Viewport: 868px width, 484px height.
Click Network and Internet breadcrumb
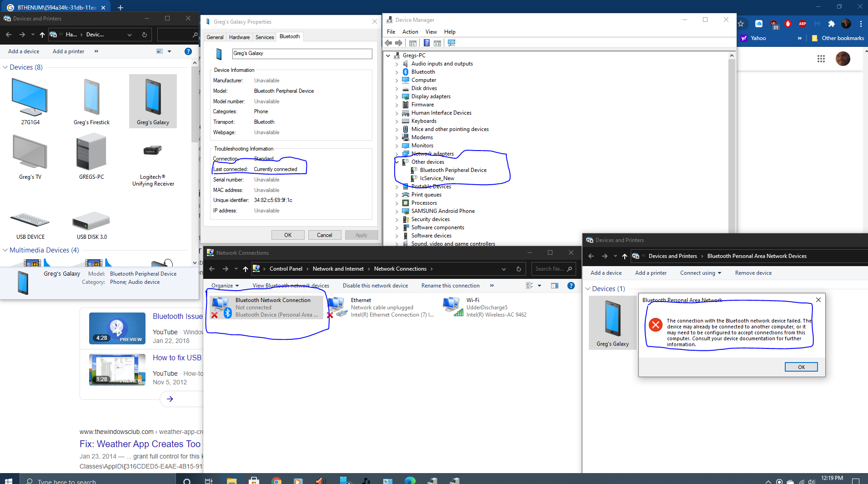tap(338, 269)
